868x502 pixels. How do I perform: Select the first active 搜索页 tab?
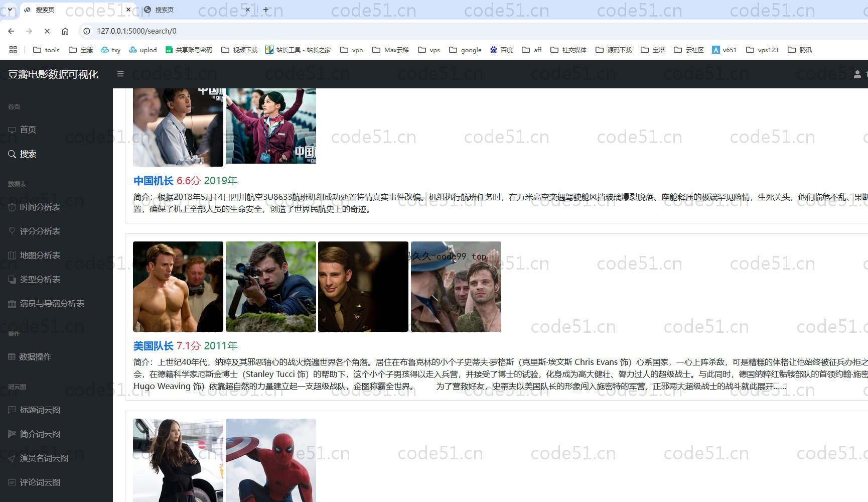point(78,10)
